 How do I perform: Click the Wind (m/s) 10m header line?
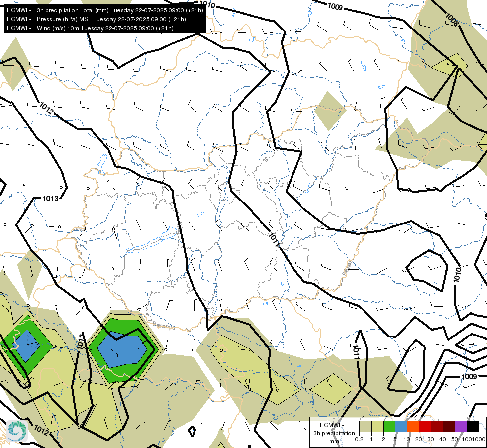coord(90,28)
